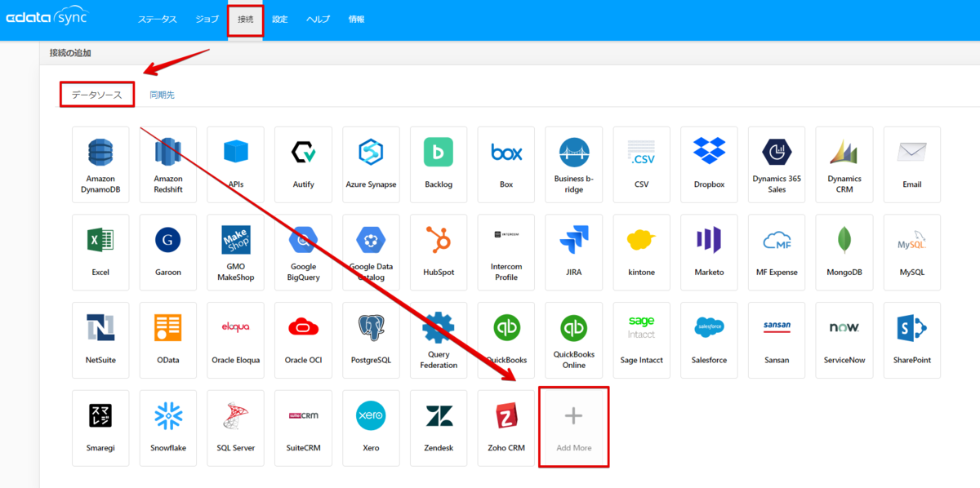Viewport: 980px width, 488px height.
Task: Select the Salesforce connector
Action: (709, 340)
